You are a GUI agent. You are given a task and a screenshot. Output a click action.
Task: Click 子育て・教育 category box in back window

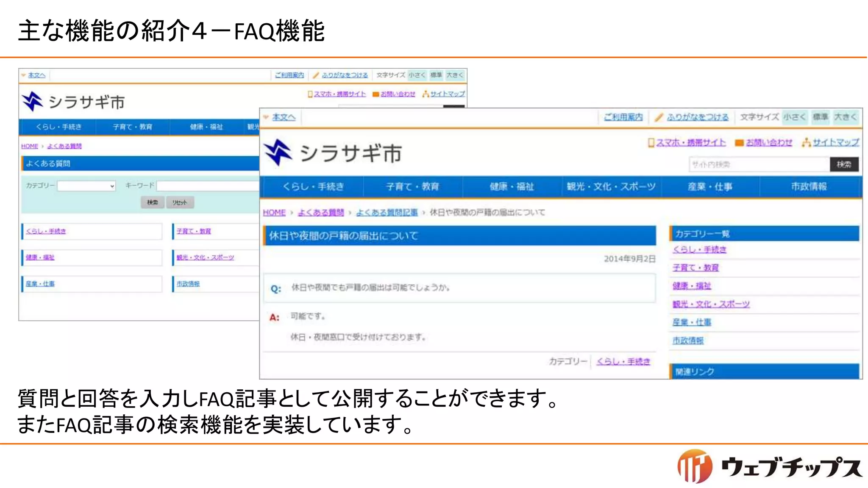[x=216, y=231]
